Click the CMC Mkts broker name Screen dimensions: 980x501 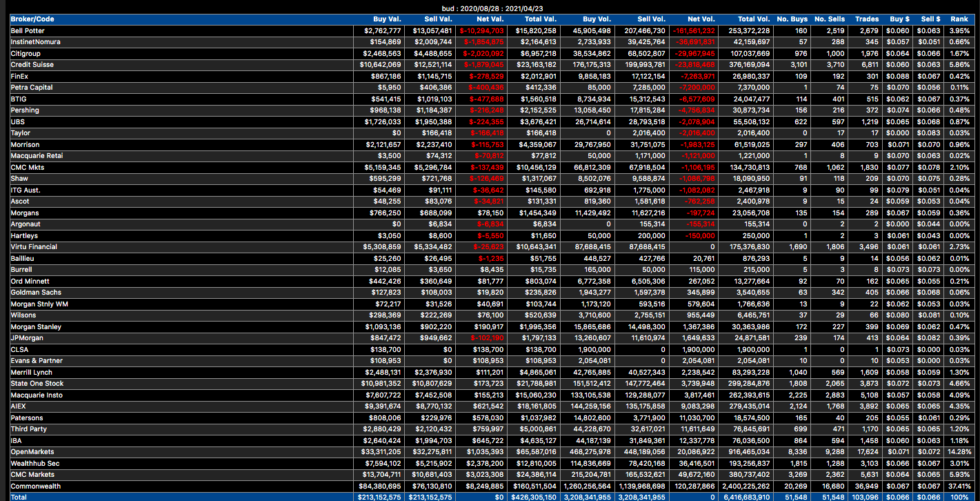28,167
